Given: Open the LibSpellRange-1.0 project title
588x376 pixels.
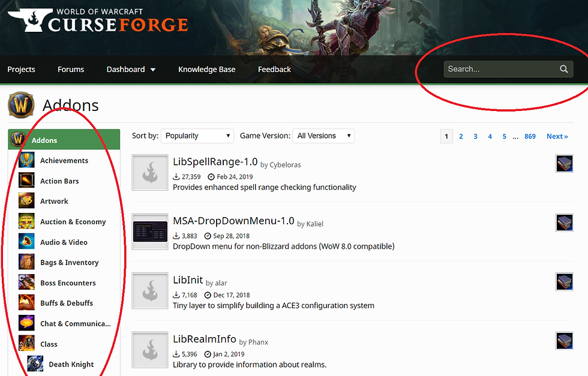Looking at the screenshot, I should click(215, 161).
